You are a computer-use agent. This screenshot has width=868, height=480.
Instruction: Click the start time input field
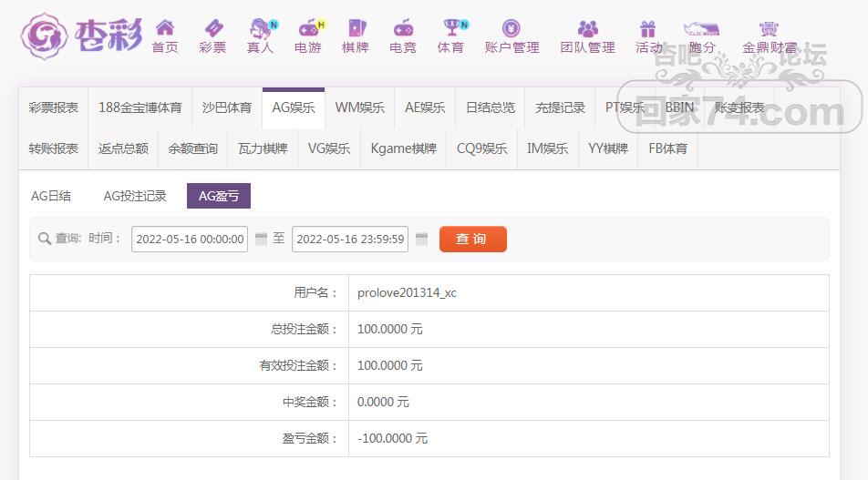tap(190, 240)
